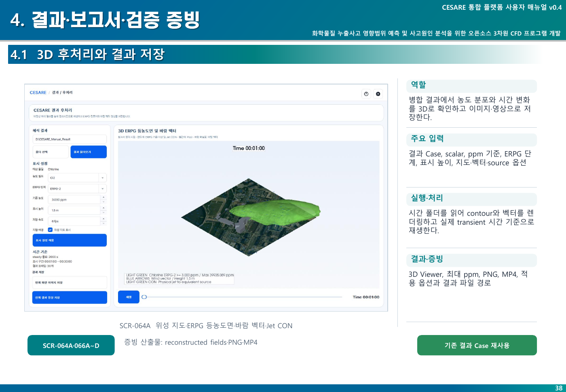Click the 실행·처리 section heading

427,198
